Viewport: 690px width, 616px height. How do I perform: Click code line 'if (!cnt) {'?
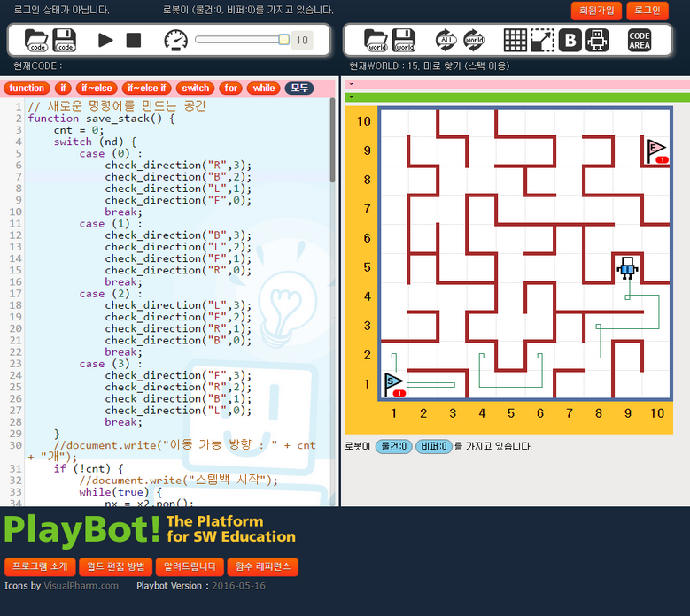pyautogui.click(x=89, y=469)
